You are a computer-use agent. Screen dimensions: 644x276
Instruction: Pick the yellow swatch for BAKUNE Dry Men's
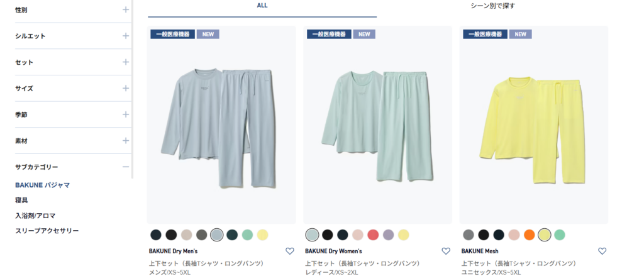(262, 235)
